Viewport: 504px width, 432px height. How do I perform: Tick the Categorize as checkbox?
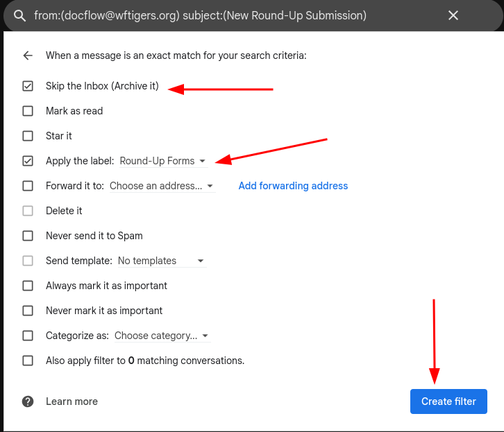[x=28, y=336]
